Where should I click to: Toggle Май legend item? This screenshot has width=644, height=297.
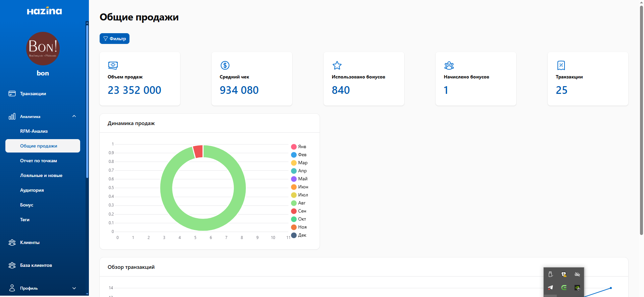click(299, 179)
